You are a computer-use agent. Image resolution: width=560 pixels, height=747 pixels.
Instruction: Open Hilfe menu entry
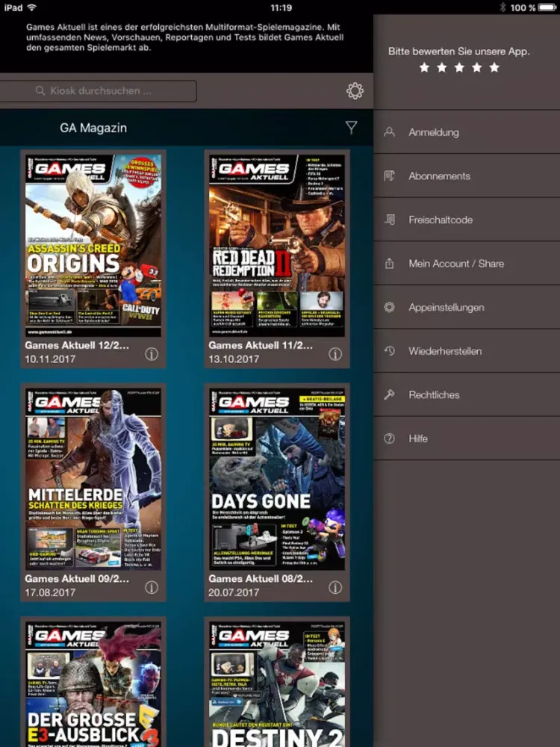[x=467, y=438]
